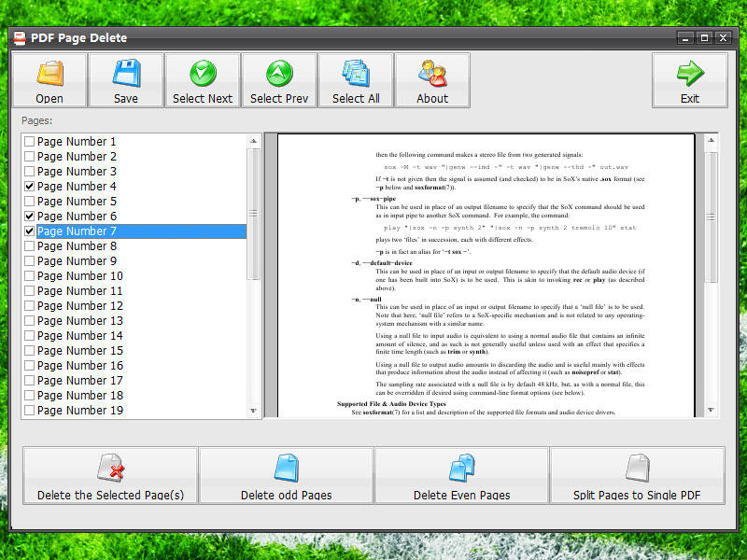The width and height of the screenshot is (747, 560).
Task: Click the Select Next green arrow
Action: 203,80
